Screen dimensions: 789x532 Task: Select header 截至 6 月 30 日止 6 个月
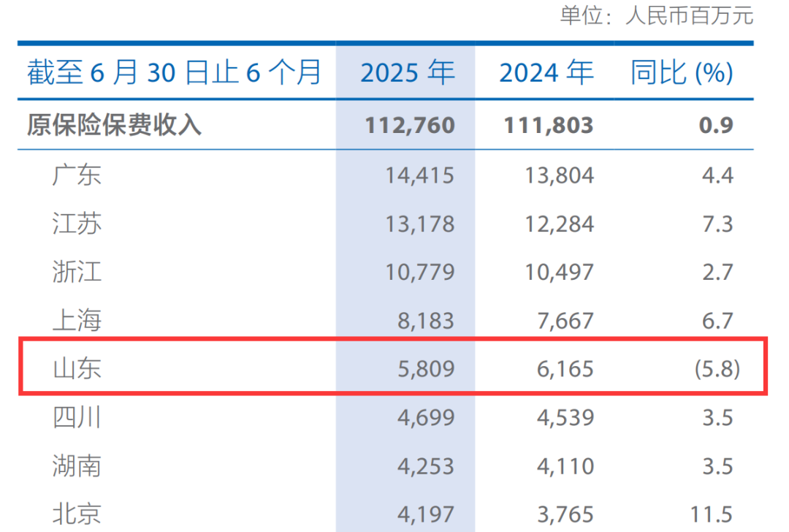coord(174,72)
